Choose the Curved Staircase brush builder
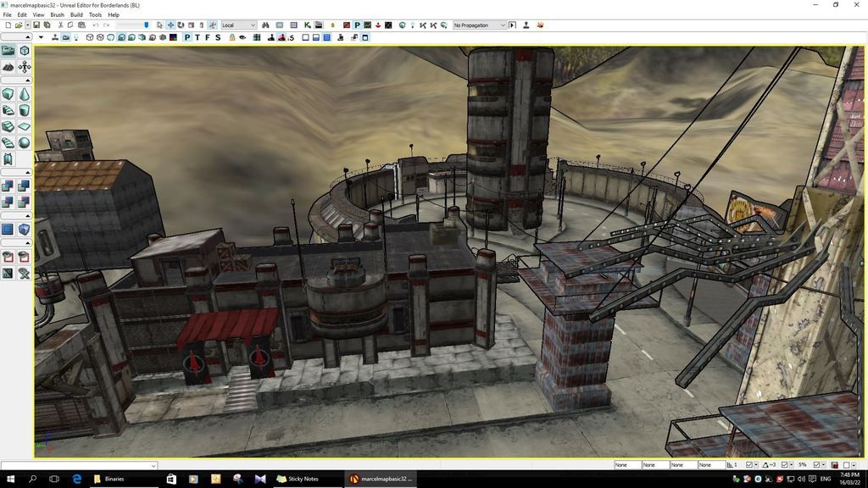This screenshot has height=488, width=868. [8, 110]
